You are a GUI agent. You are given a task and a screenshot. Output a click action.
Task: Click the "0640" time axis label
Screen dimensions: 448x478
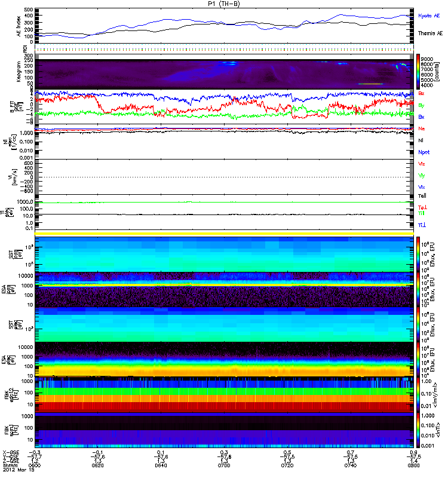click(x=161, y=465)
